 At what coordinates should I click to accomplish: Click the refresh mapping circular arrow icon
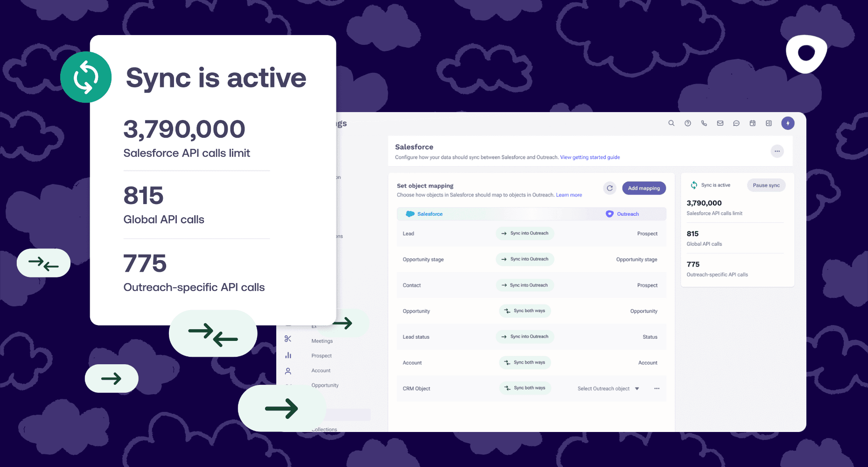(609, 188)
